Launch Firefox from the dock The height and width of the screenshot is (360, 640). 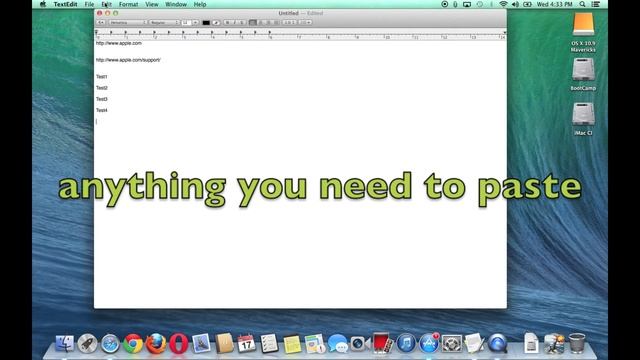pyautogui.click(x=156, y=343)
